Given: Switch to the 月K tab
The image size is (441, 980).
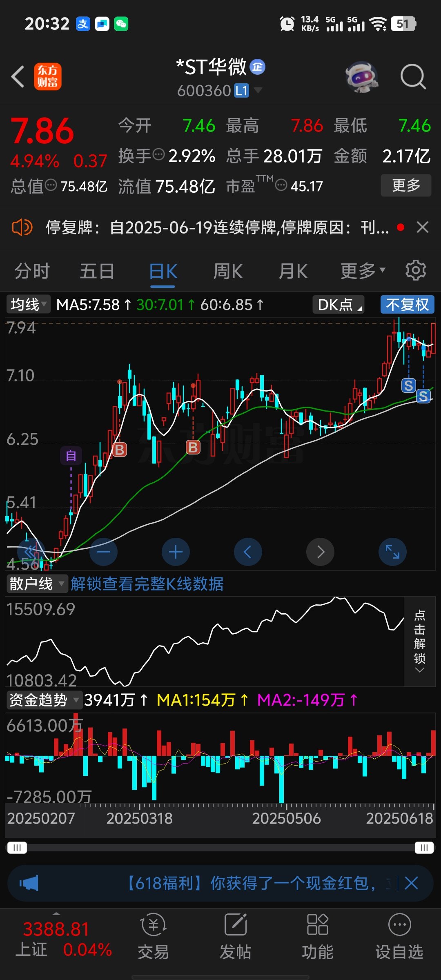Looking at the screenshot, I should 293,271.
